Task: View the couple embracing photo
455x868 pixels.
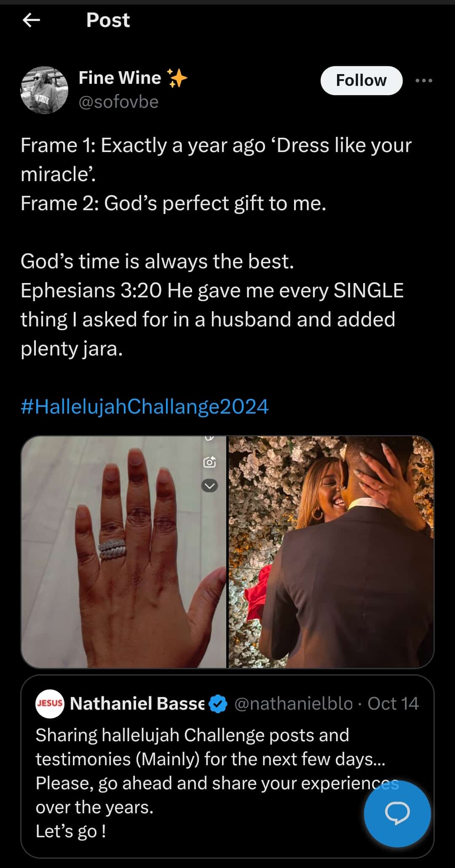Action: coord(331,552)
